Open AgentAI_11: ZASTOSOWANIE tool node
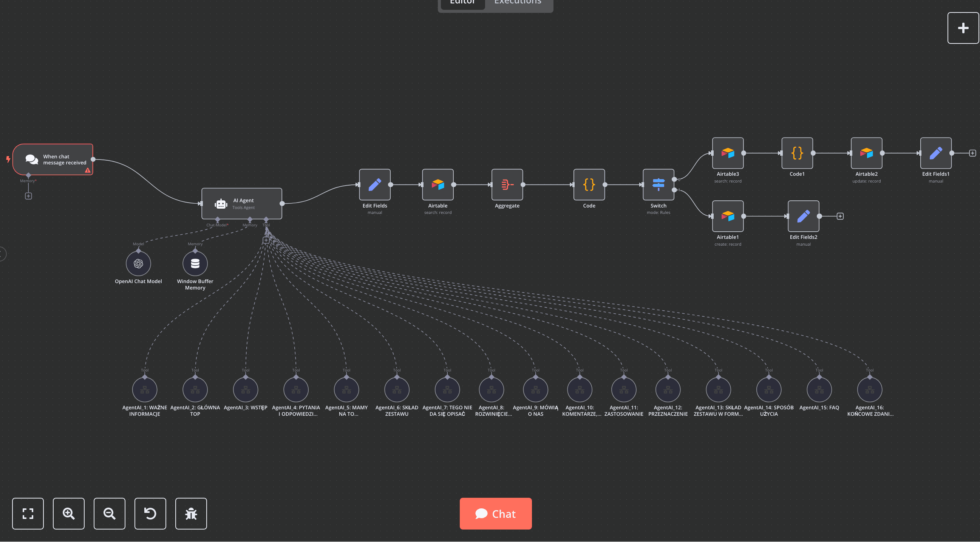The height and width of the screenshot is (542, 980). pyautogui.click(x=624, y=390)
